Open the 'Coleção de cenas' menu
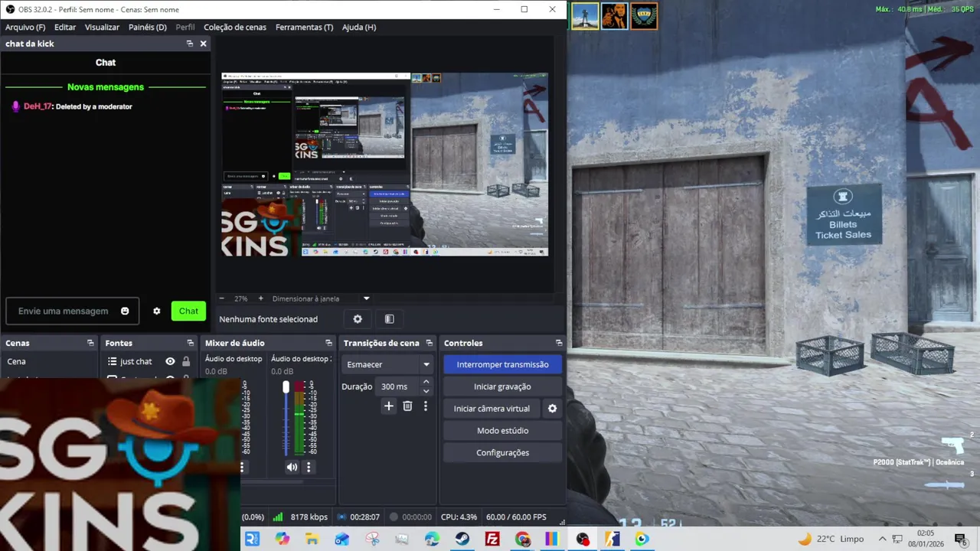 235,27
